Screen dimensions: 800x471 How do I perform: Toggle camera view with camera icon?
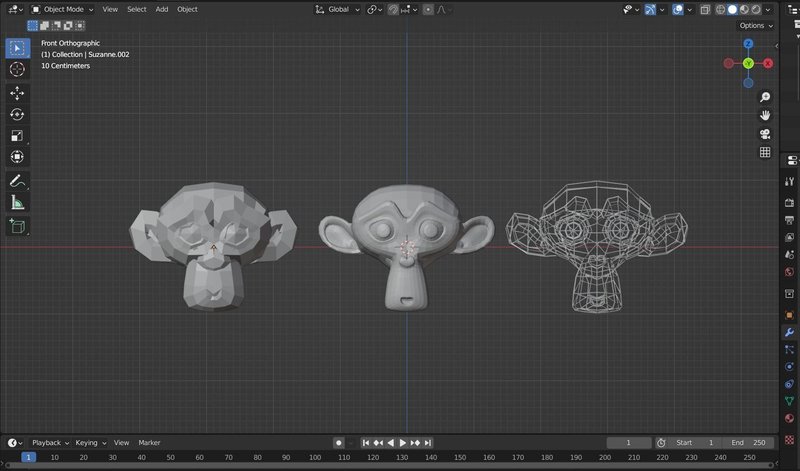[x=765, y=134]
